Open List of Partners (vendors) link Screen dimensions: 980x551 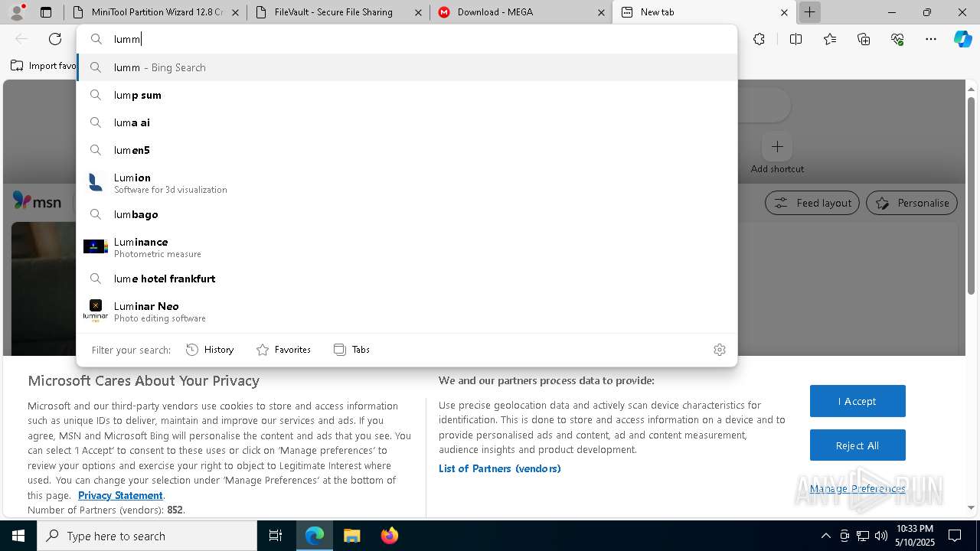pos(500,468)
